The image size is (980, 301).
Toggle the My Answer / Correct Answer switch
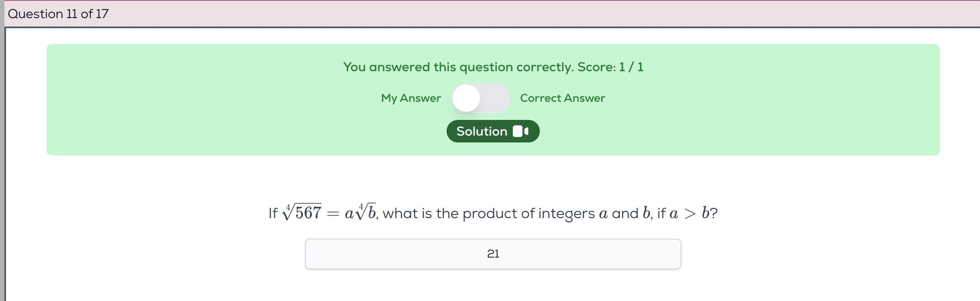click(x=481, y=98)
